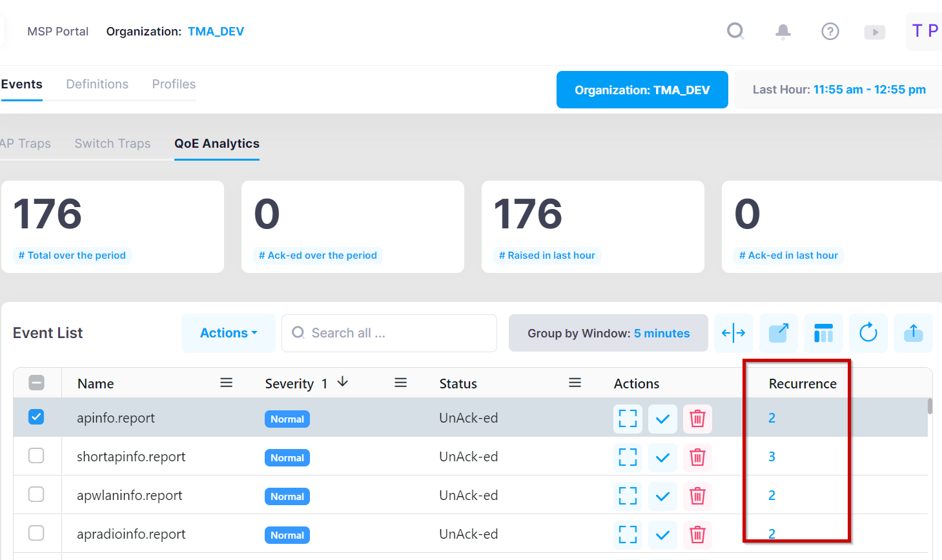Image resolution: width=942 pixels, height=560 pixels.
Task: Click the Organization: TMA_DEV button
Action: point(642,90)
